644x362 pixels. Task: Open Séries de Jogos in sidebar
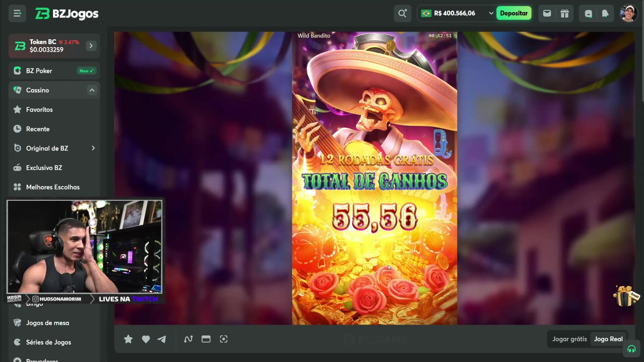pyautogui.click(x=54, y=342)
